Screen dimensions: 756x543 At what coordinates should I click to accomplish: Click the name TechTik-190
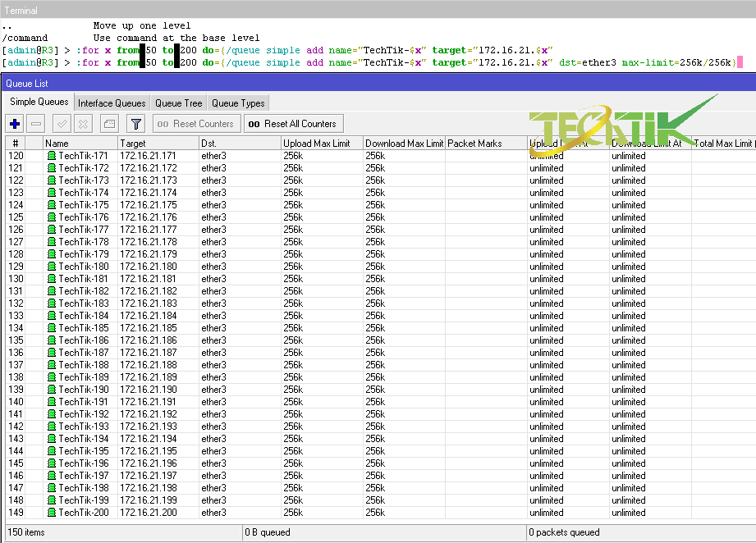click(84, 390)
